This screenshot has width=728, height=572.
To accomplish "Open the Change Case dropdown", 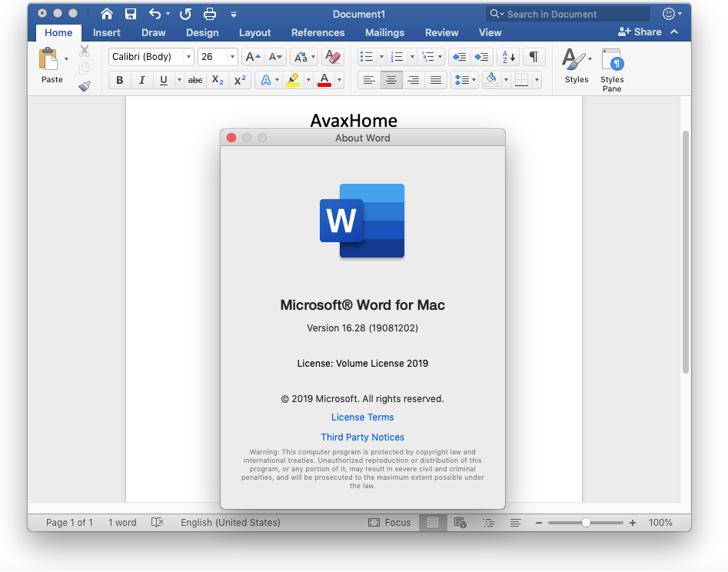I will point(304,57).
